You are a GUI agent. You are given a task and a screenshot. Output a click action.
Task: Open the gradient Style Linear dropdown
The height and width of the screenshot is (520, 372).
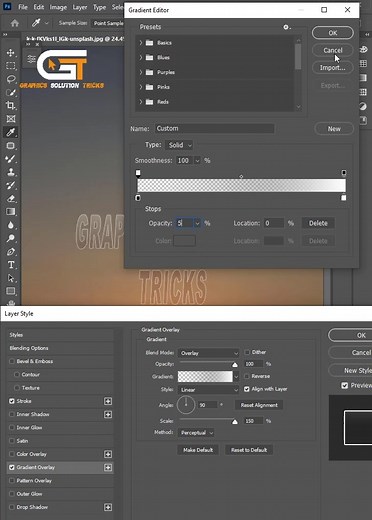(208, 390)
